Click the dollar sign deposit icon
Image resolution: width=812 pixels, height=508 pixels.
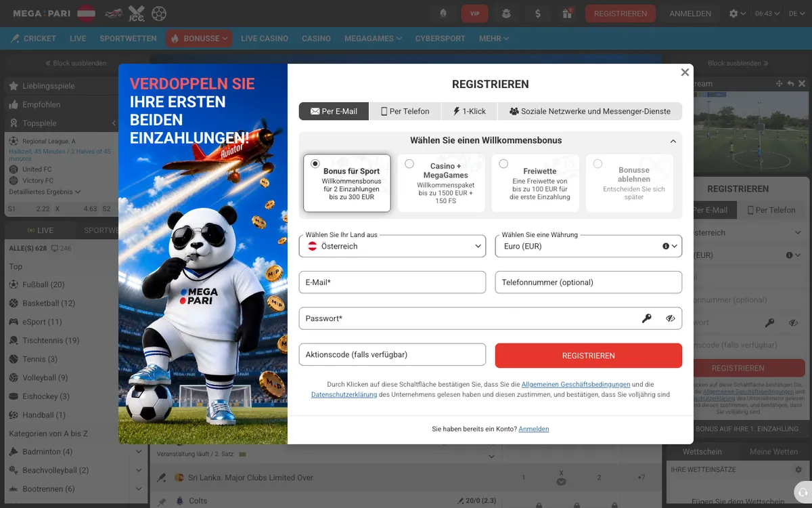[537, 14]
